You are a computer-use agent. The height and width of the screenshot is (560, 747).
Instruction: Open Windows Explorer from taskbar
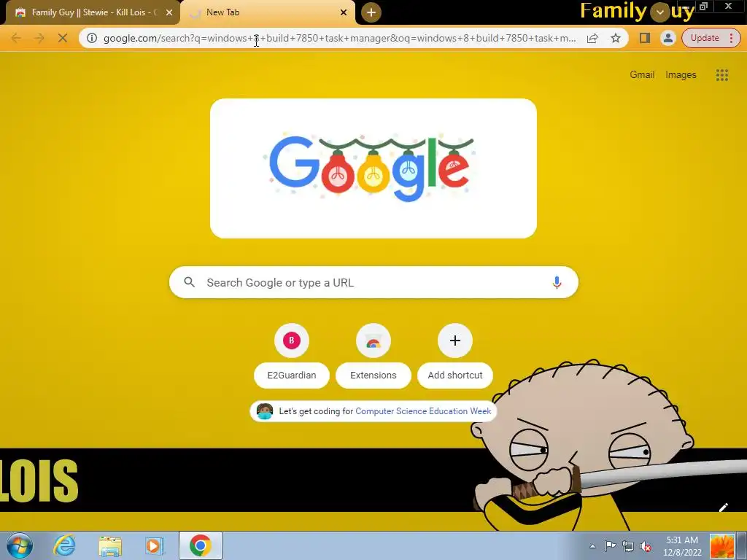coord(110,545)
